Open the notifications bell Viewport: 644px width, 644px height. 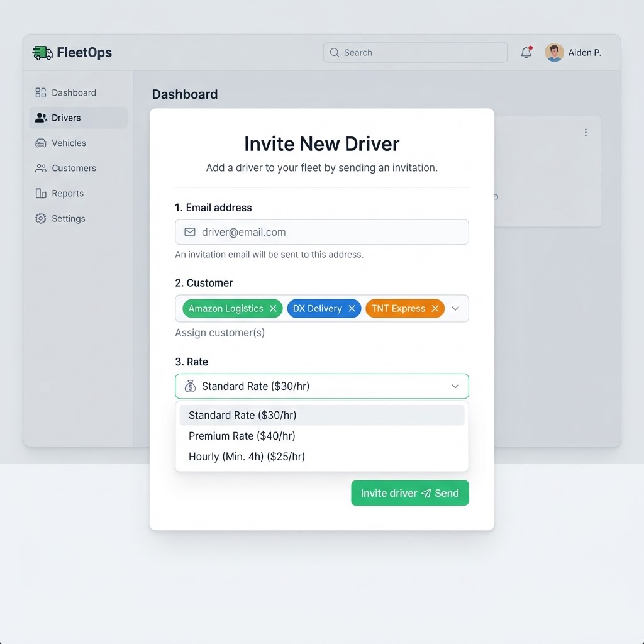coord(526,52)
